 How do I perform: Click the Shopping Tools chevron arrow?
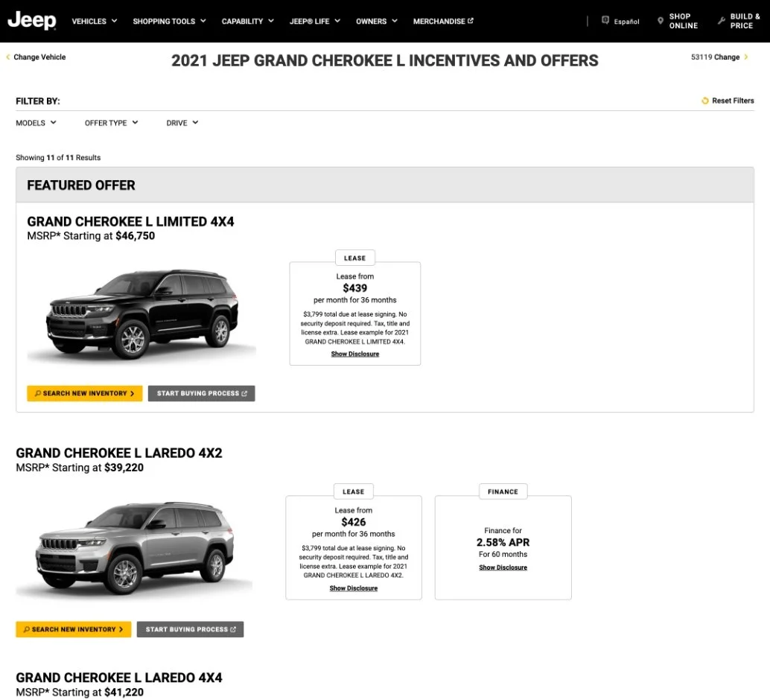pyautogui.click(x=203, y=21)
